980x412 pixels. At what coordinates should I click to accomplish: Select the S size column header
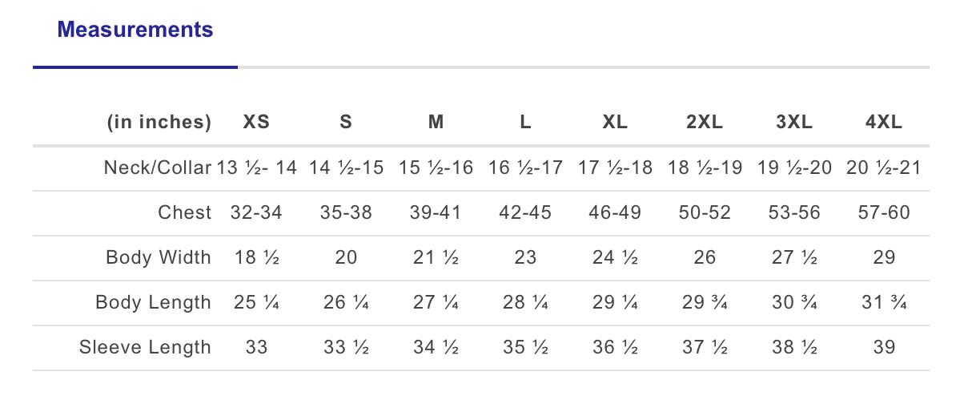pyautogui.click(x=346, y=123)
